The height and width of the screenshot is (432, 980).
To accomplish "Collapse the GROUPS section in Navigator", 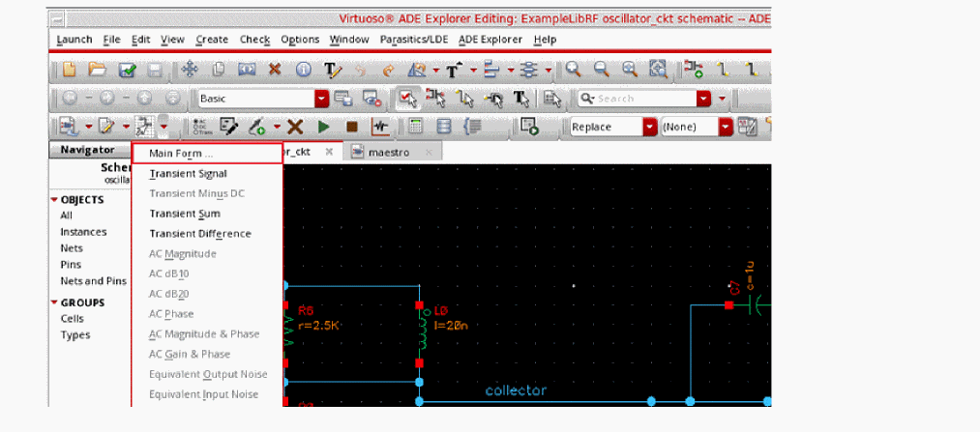I will click(55, 302).
